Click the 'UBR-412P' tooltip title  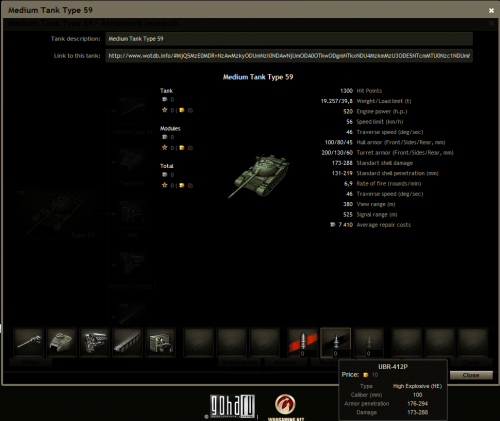393,367
